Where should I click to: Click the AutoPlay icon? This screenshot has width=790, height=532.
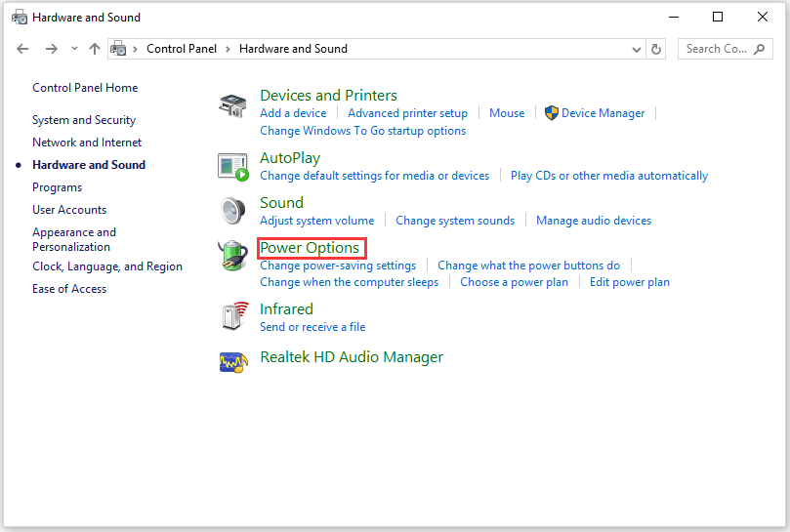click(x=232, y=166)
